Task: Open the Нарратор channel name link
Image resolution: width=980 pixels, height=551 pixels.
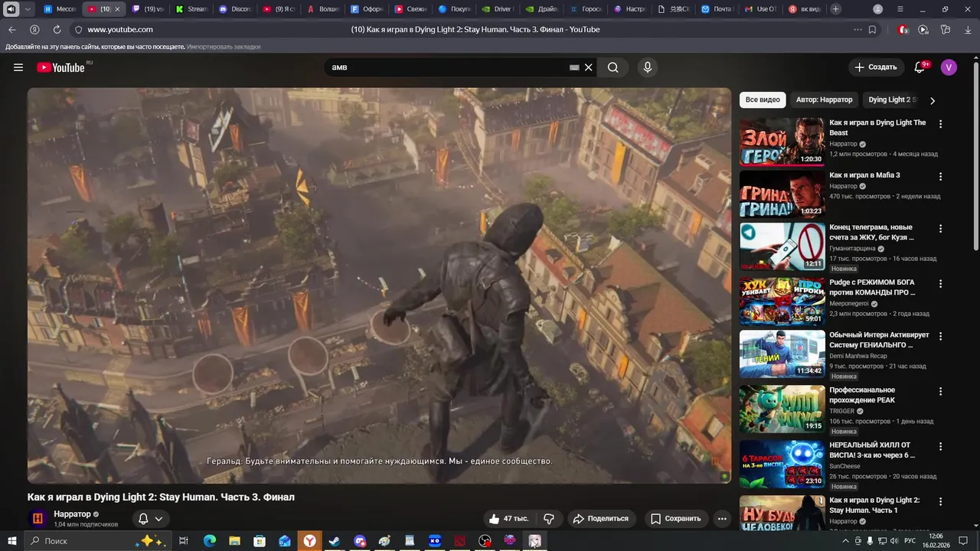Action: pos(73,514)
